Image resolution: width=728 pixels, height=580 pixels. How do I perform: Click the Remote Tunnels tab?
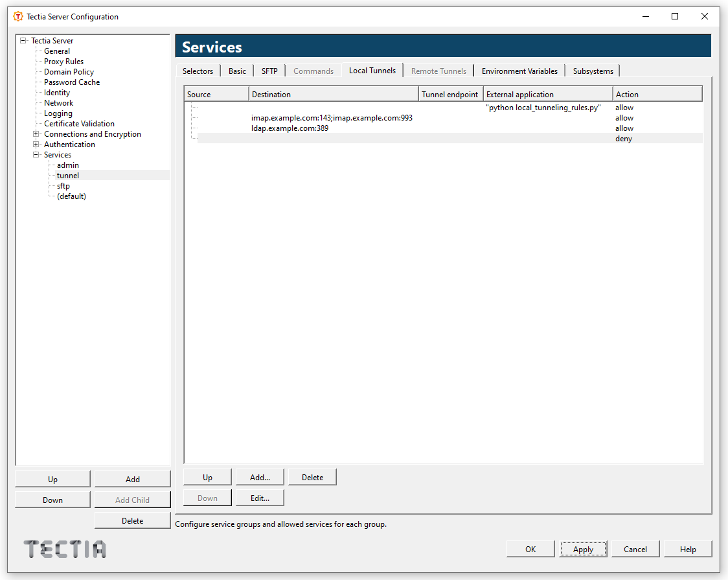click(438, 71)
